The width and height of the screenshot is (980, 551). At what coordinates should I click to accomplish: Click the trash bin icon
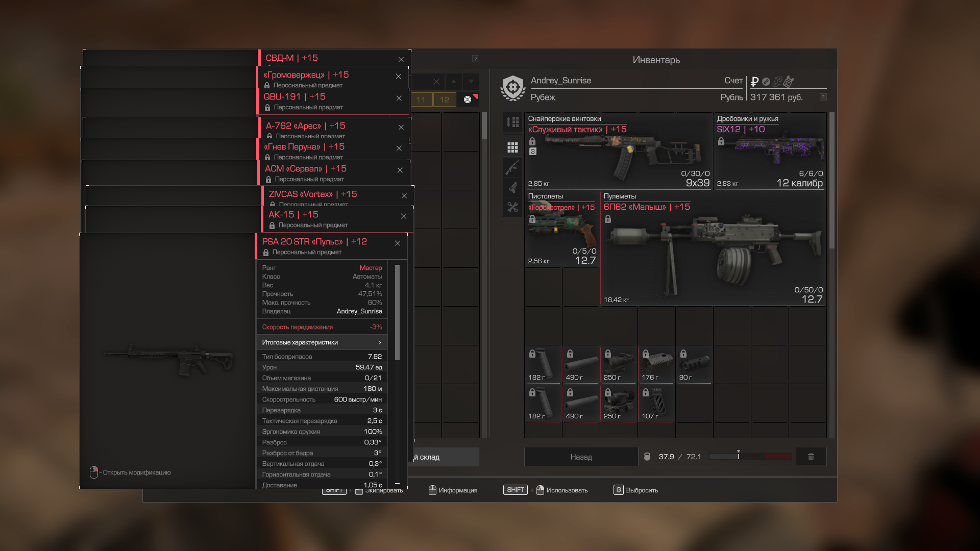tap(811, 457)
